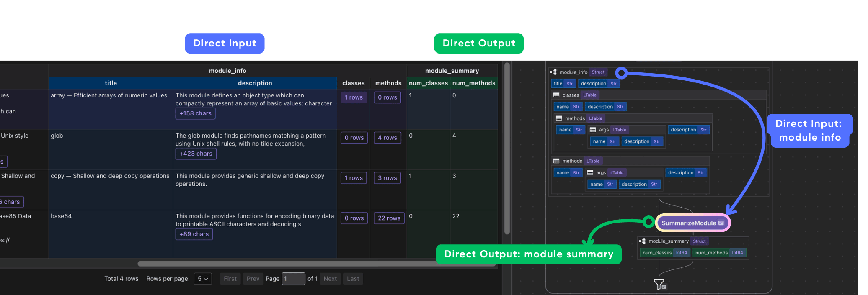Image resolution: width=868 pixels, height=295 pixels.
Task: Open the 22 rows methods cell for base64
Action: click(389, 218)
